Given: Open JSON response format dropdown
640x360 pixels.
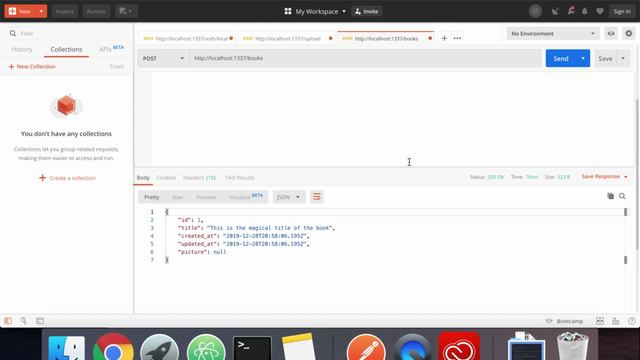Looking at the screenshot, I should click(x=289, y=197).
